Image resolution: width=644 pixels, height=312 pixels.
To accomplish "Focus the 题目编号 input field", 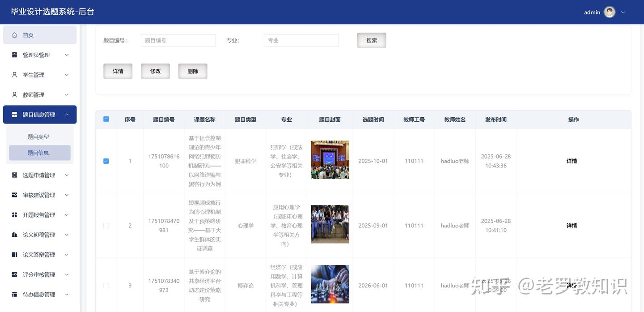I will point(178,40).
